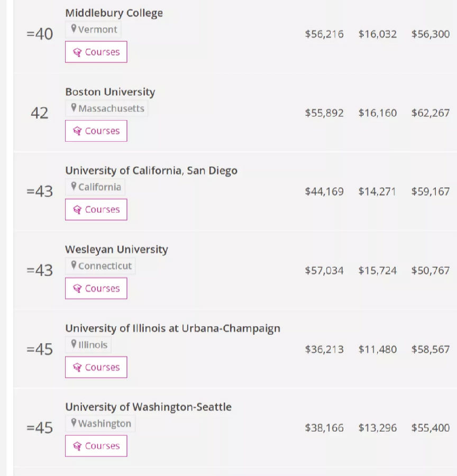This screenshot has height=476, width=457.
Task: Click the map pin icon beside California
Action: (74, 187)
